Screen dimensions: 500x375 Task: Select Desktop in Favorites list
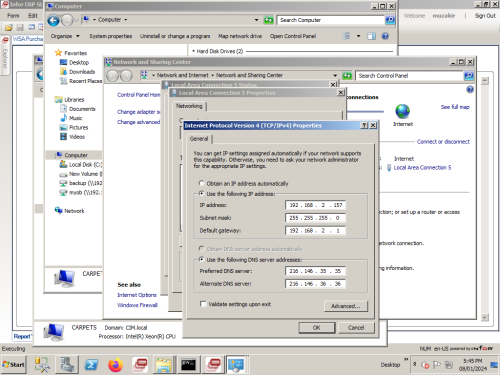point(79,62)
